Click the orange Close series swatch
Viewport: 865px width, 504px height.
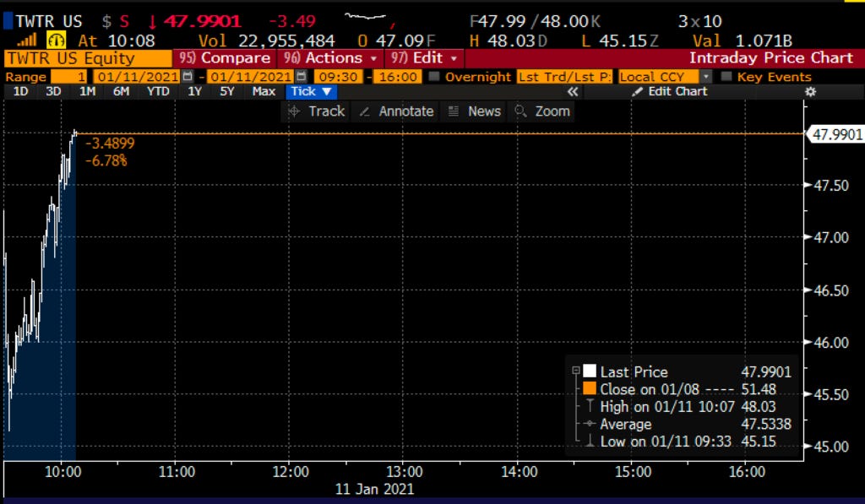[x=589, y=388]
